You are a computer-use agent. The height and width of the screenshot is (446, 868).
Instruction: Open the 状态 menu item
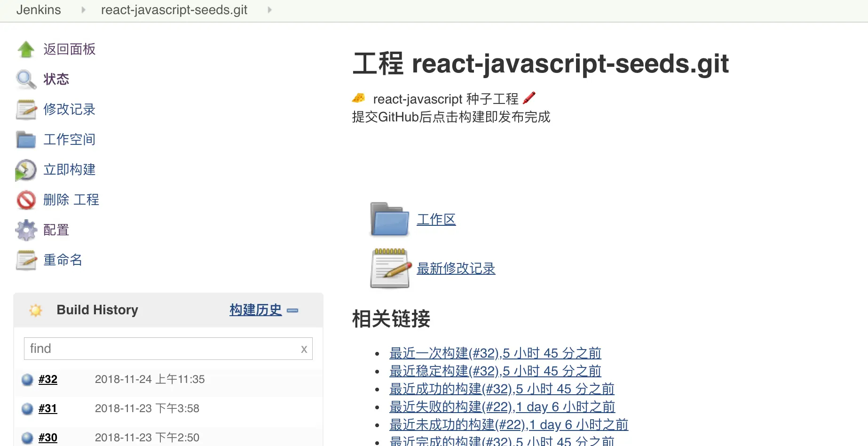56,80
